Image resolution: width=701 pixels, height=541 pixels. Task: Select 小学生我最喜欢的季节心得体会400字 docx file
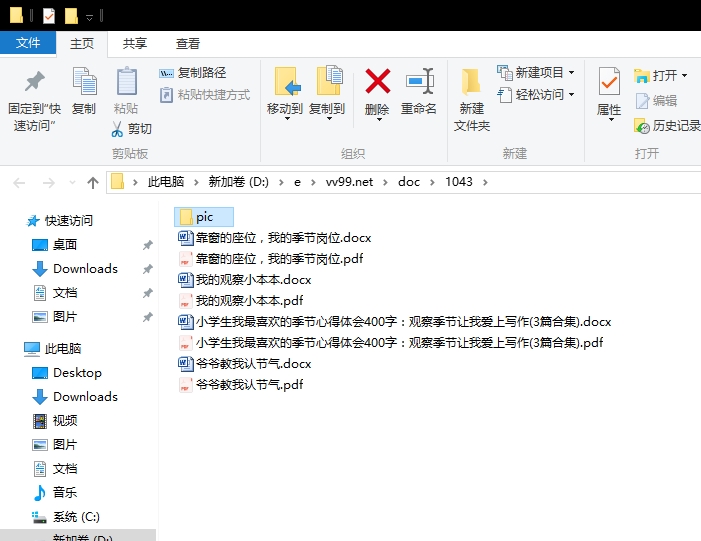click(x=395, y=322)
